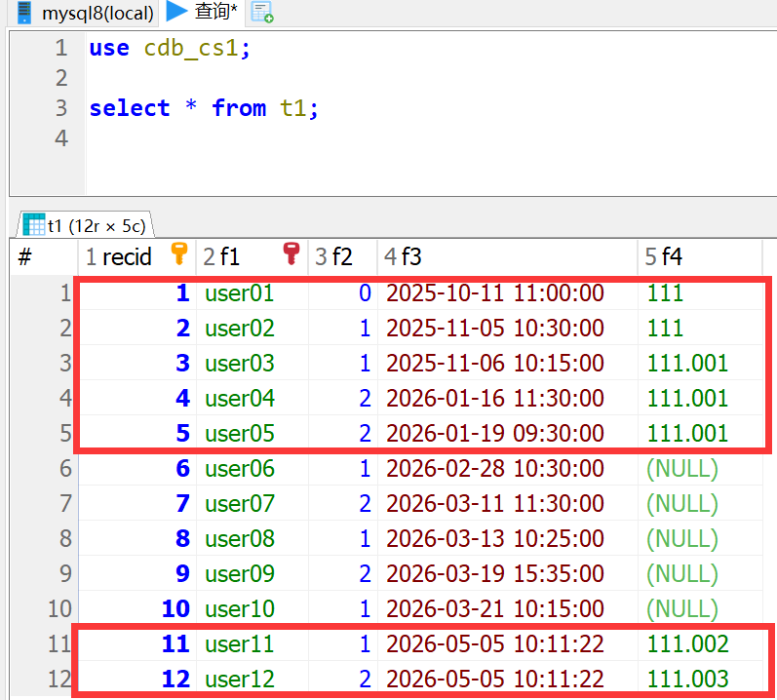Click the date '2026-03-13 10:25:00'
Viewport: 777px width, 700px height.
point(495,538)
